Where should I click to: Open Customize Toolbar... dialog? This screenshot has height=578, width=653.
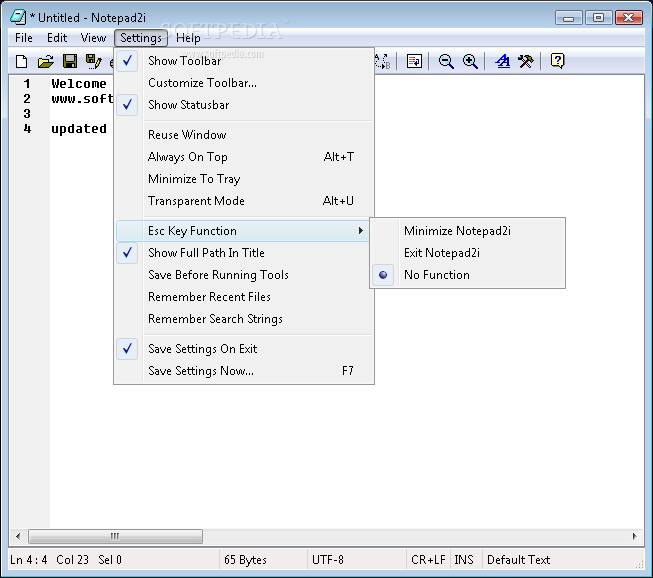pos(244,83)
